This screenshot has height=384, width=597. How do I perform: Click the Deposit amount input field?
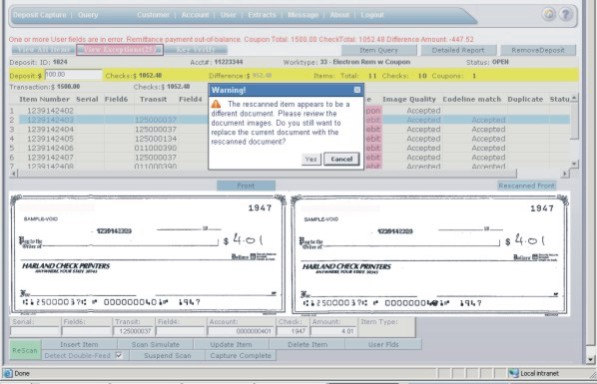click(73, 75)
